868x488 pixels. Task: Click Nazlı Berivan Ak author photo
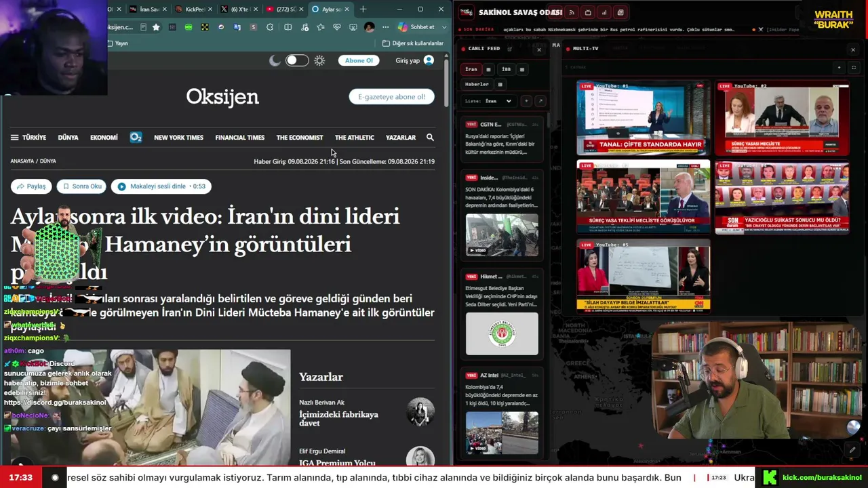point(420,411)
